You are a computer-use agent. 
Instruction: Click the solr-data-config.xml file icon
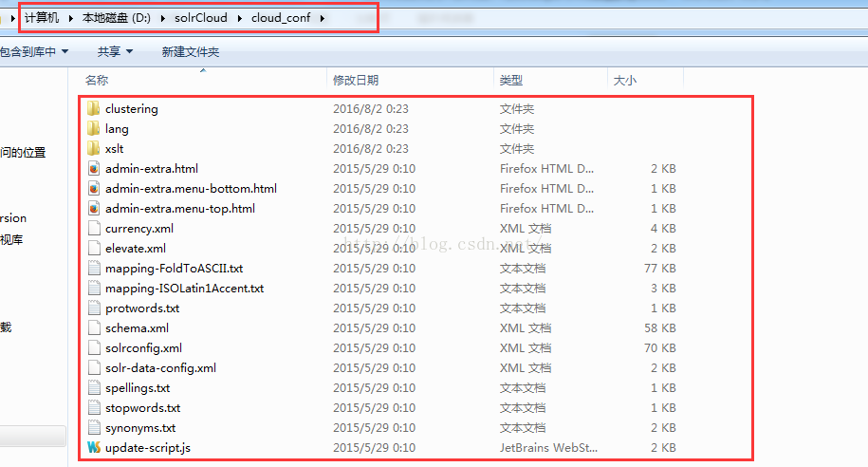(94, 368)
